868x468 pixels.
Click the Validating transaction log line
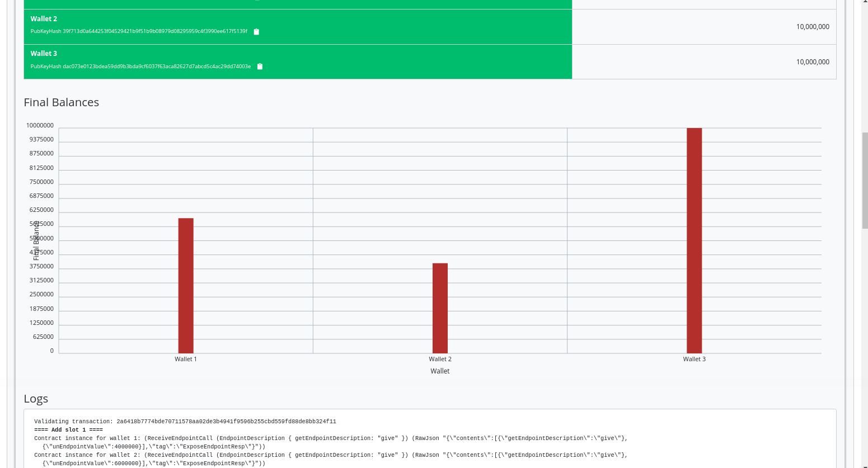click(185, 422)
